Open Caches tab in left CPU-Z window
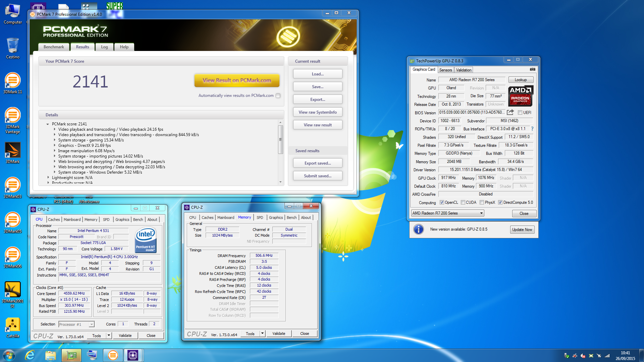This screenshot has height=362, width=644. [54, 220]
